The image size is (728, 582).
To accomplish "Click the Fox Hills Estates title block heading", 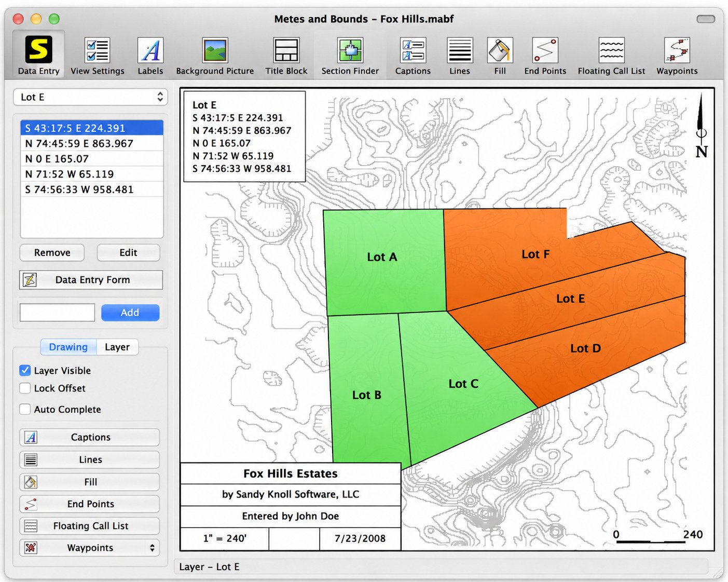I will pyautogui.click(x=291, y=473).
